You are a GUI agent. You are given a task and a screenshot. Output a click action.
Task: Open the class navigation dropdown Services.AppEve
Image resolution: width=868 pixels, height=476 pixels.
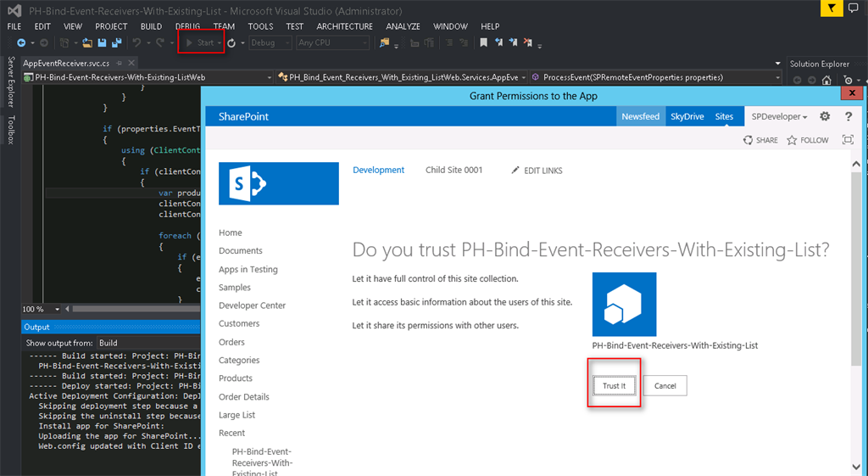point(402,77)
